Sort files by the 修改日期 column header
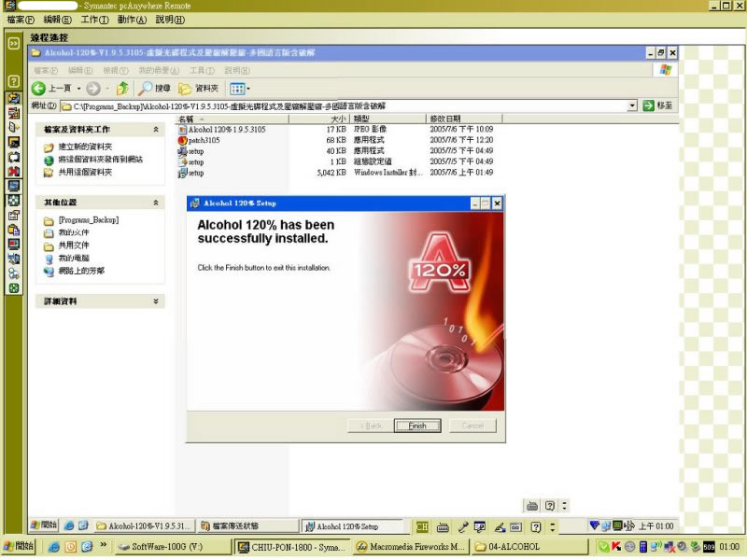747x560 pixels. click(x=464, y=119)
